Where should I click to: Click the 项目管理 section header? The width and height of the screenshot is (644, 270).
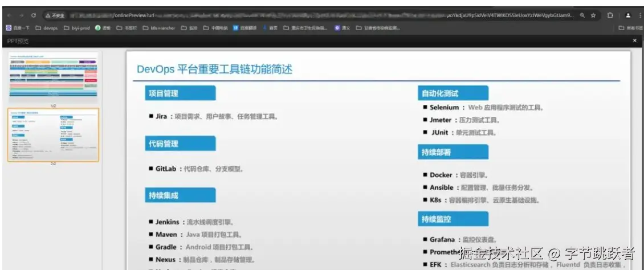coord(180,93)
